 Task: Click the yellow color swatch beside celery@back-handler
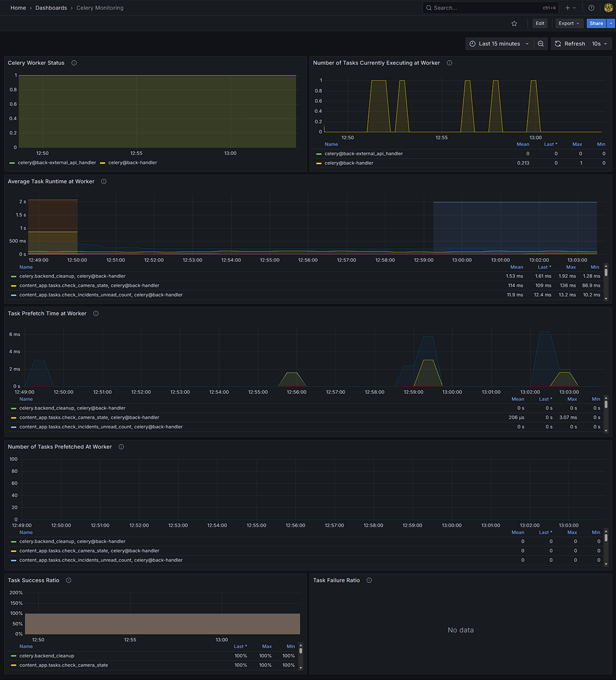click(x=103, y=163)
